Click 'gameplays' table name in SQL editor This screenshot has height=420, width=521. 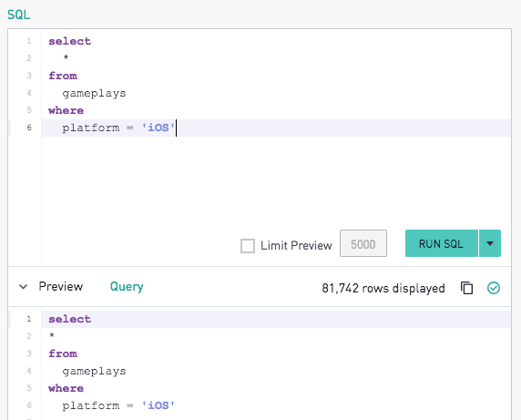point(94,93)
